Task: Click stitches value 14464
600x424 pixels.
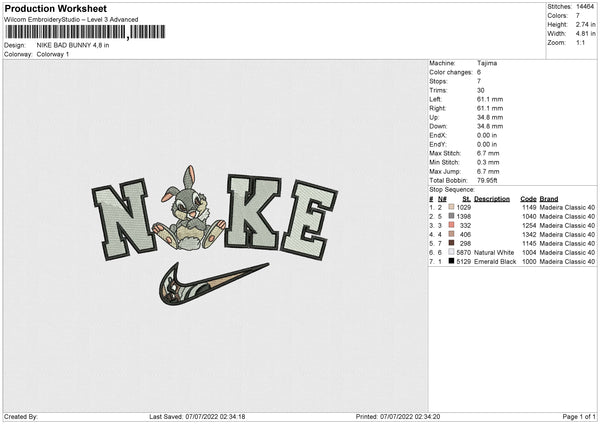Action: [x=585, y=7]
